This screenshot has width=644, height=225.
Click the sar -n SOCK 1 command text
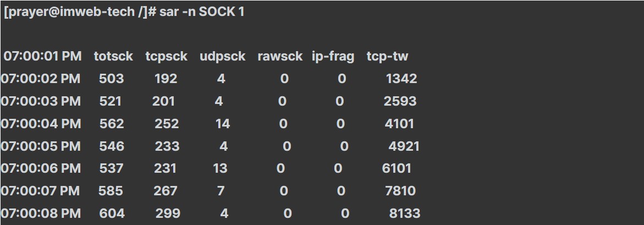tap(202, 12)
